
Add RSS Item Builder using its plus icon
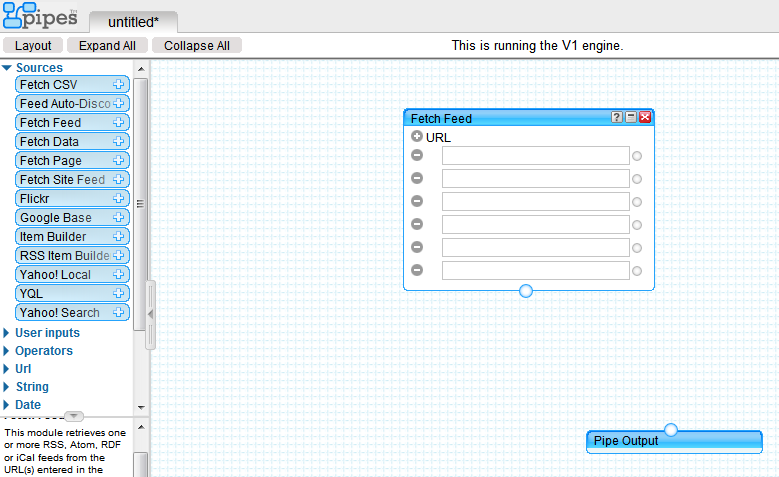118,255
